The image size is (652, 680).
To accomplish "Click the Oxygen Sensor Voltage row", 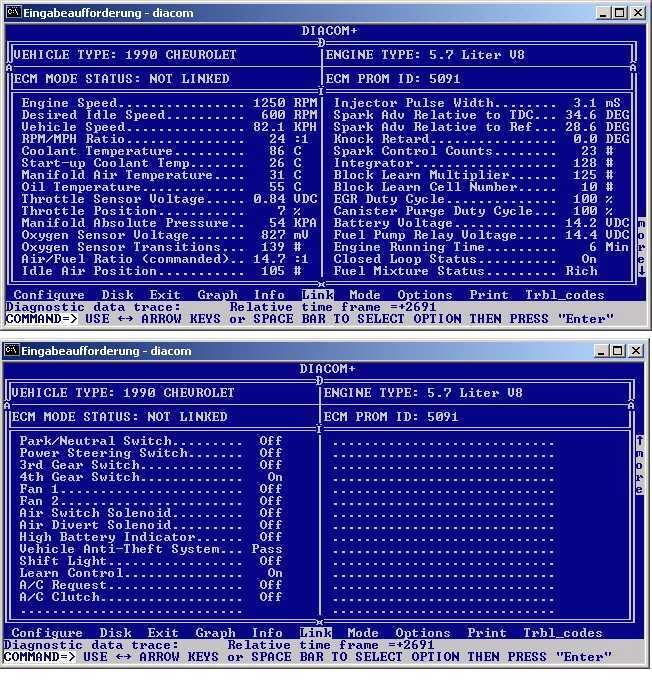I will click(x=165, y=235).
